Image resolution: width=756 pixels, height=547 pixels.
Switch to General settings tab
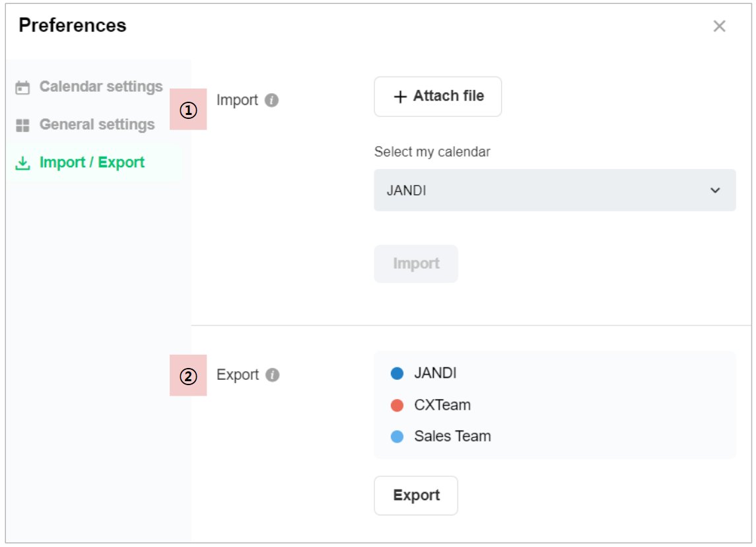(96, 125)
